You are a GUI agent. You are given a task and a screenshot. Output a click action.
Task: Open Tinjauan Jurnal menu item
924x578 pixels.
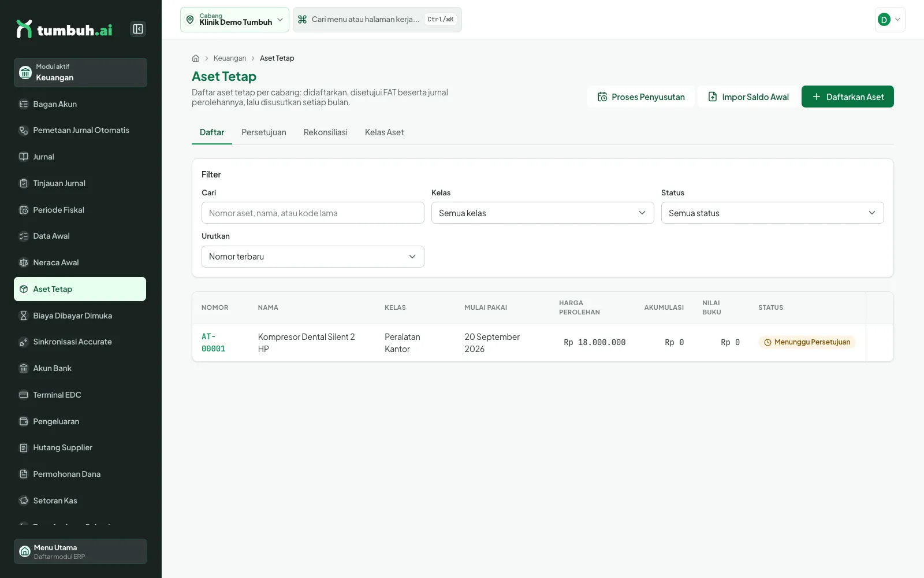click(x=80, y=183)
